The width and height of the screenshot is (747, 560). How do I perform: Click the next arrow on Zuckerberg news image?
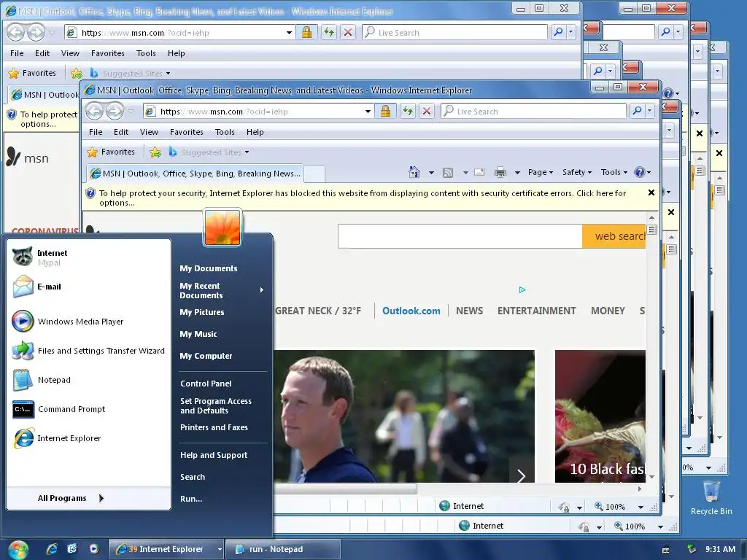pyautogui.click(x=521, y=475)
